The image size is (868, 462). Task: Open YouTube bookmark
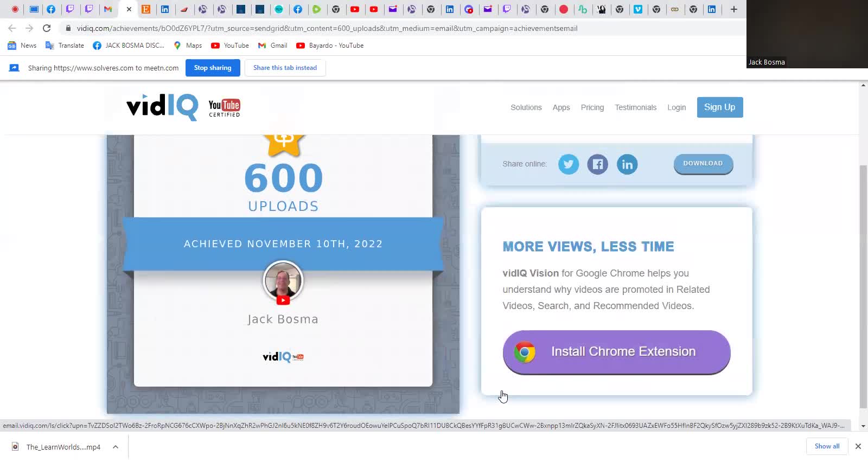tap(230, 46)
